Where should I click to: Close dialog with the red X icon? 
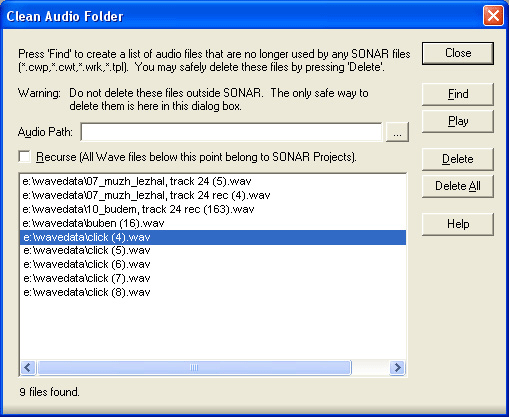tap(493, 16)
